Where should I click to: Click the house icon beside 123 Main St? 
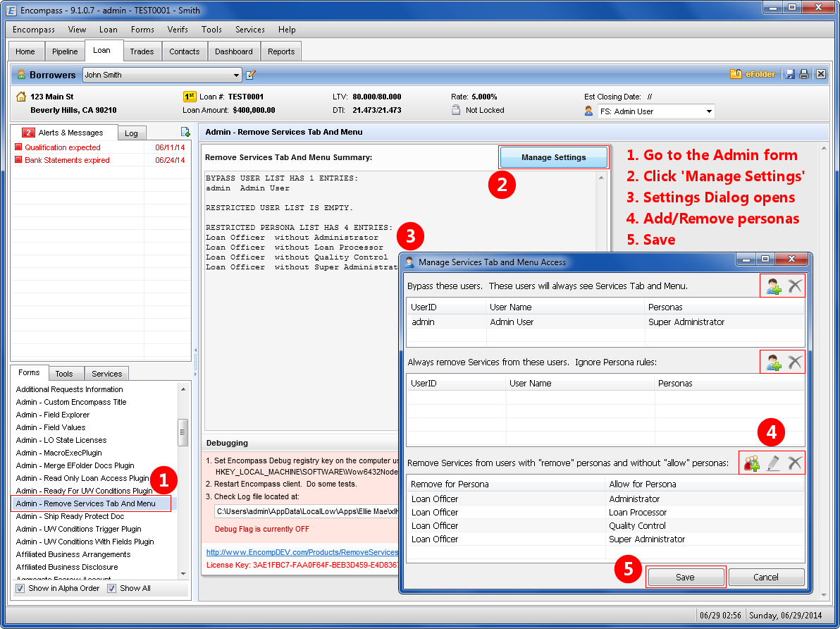tap(21, 97)
